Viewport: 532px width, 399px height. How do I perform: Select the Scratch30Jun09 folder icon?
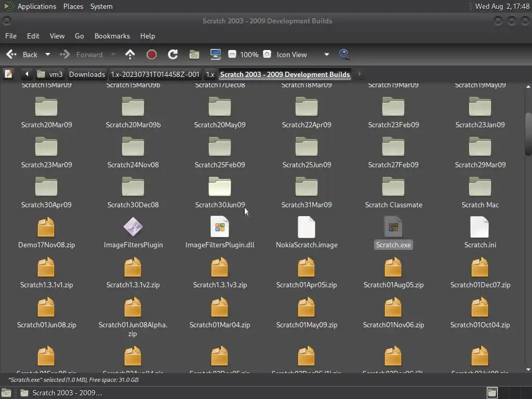(x=220, y=187)
